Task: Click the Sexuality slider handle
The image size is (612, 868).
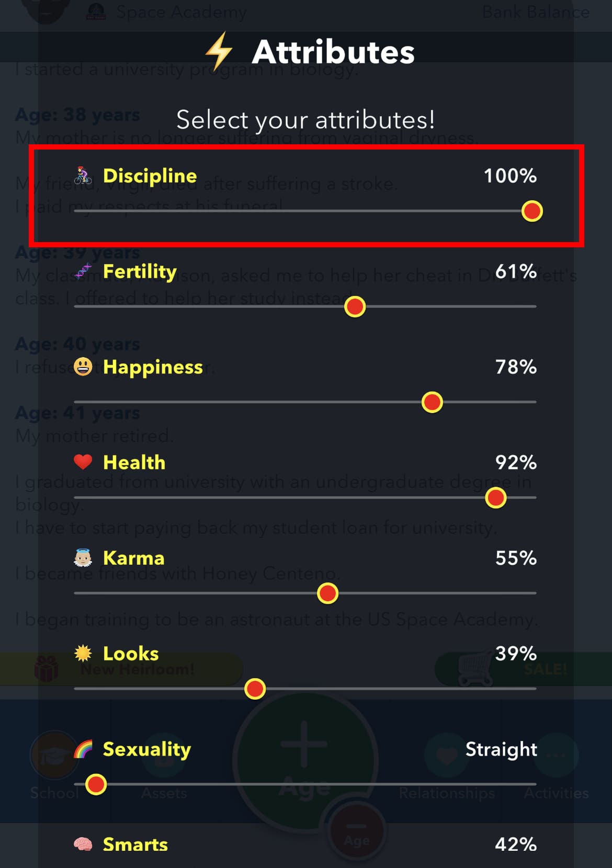Action: coord(96,784)
